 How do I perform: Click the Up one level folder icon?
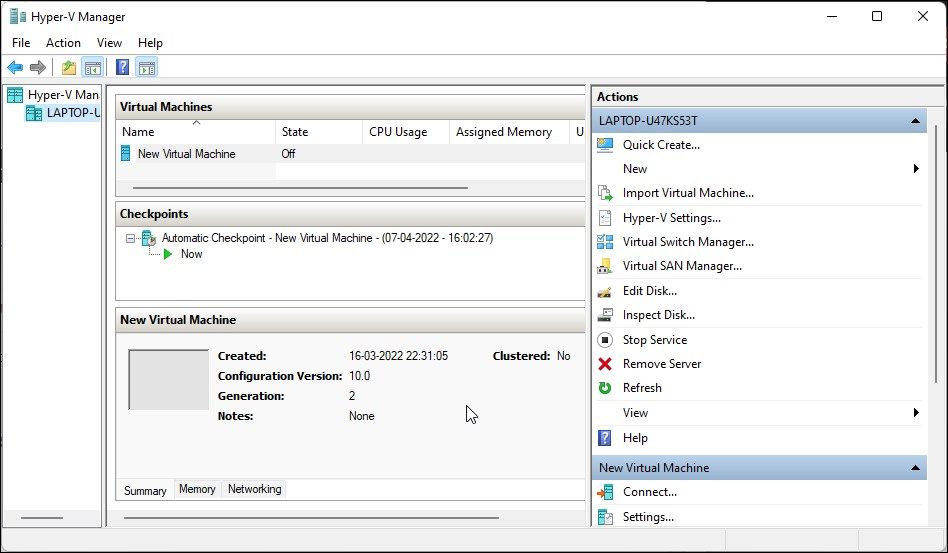coord(69,67)
